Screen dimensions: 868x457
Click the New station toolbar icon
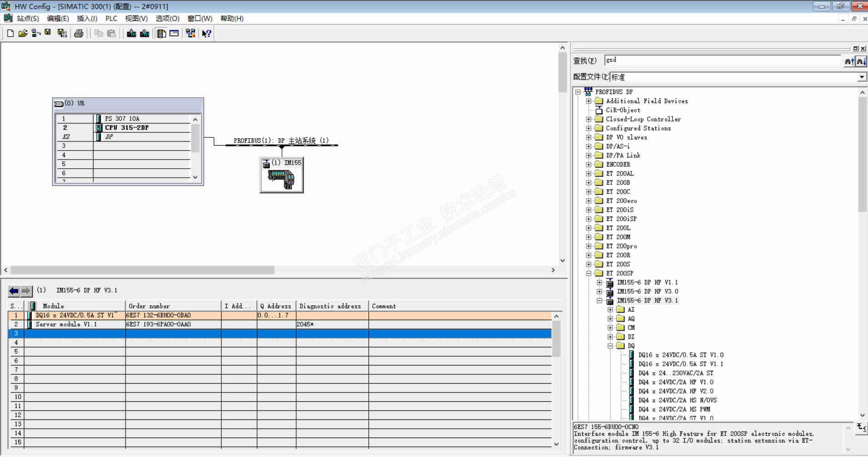(x=10, y=33)
